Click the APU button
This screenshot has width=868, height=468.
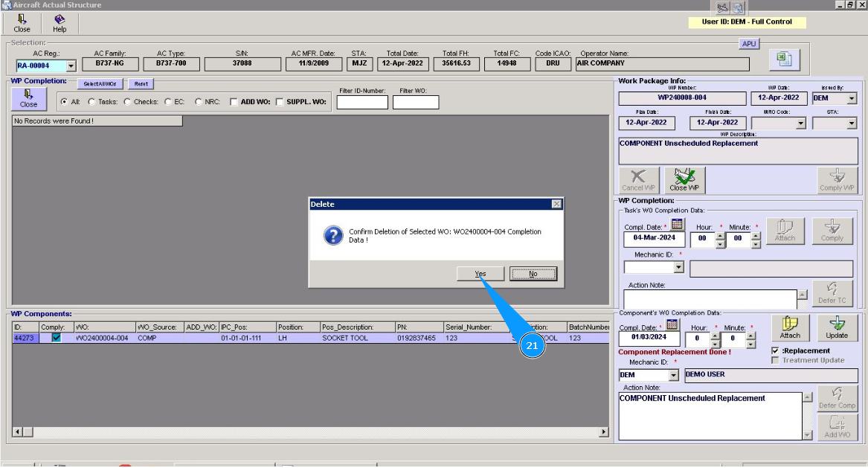(x=748, y=44)
